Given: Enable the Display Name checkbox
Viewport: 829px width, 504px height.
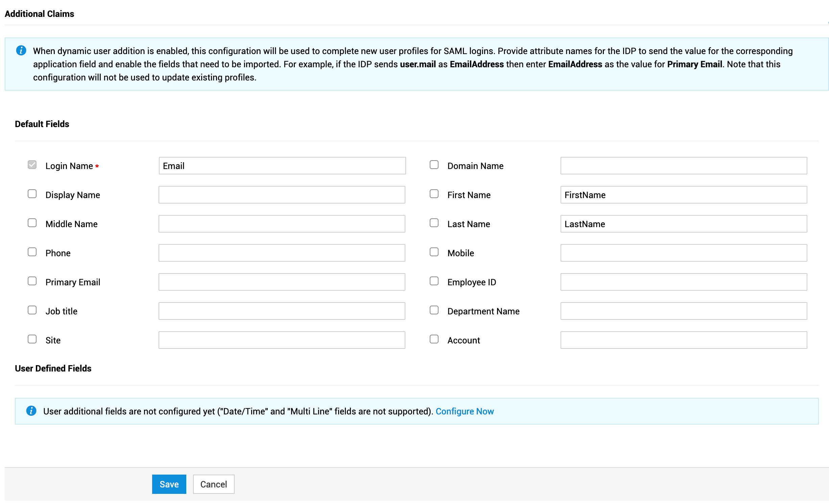Looking at the screenshot, I should (x=32, y=194).
